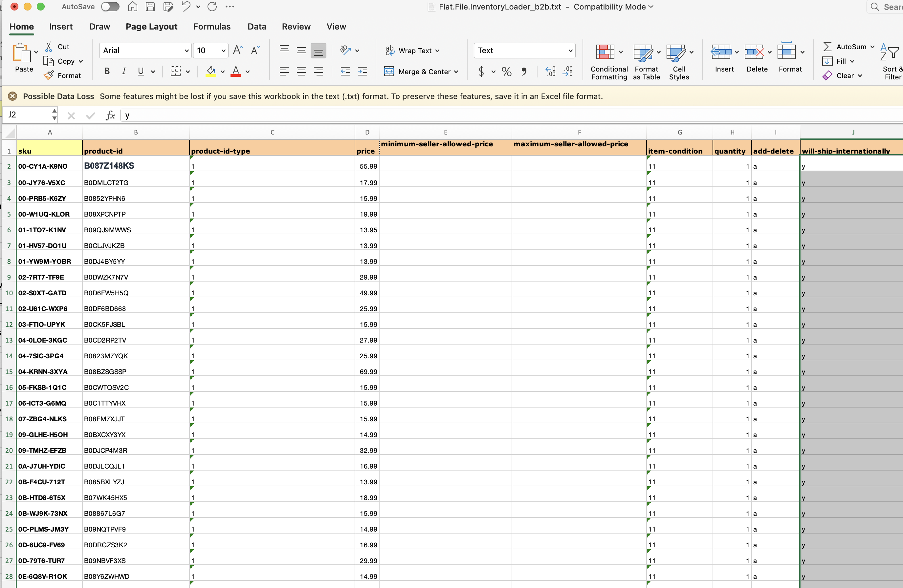Increase font size with large A icon
Screen dimensions: 903x588
238,50
